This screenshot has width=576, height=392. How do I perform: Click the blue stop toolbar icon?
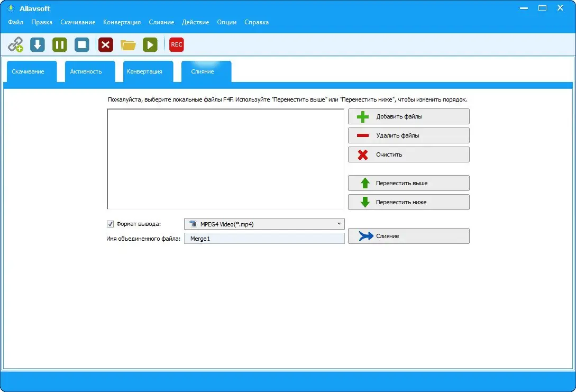coord(82,44)
